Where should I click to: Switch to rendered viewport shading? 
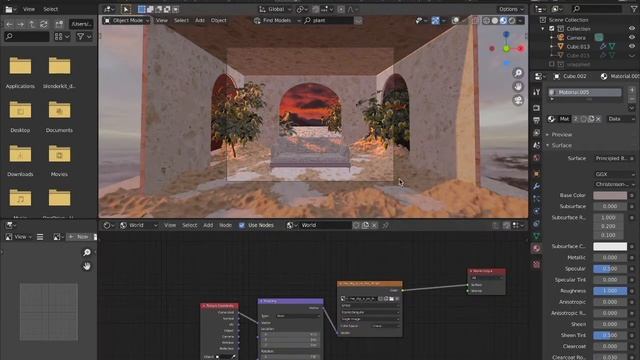point(512,20)
